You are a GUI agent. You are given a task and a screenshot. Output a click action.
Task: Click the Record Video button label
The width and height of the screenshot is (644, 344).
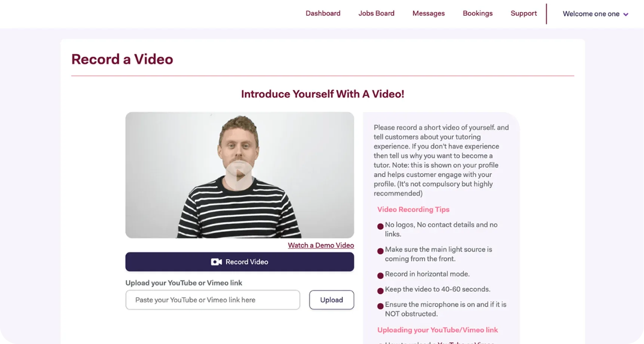(x=247, y=262)
